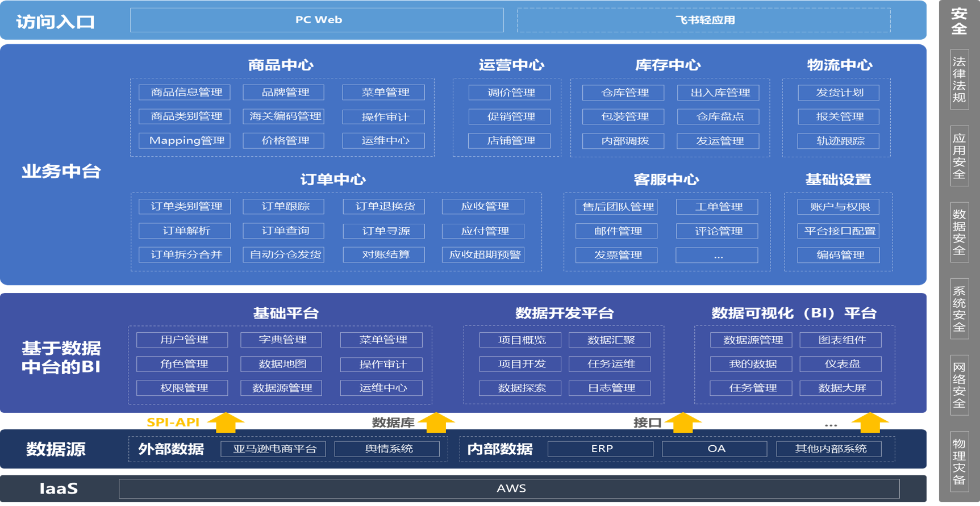This screenshot has height=506, width=980.
Task: Click the yellow arrow next to SPI-API
Action: [226, 423]
